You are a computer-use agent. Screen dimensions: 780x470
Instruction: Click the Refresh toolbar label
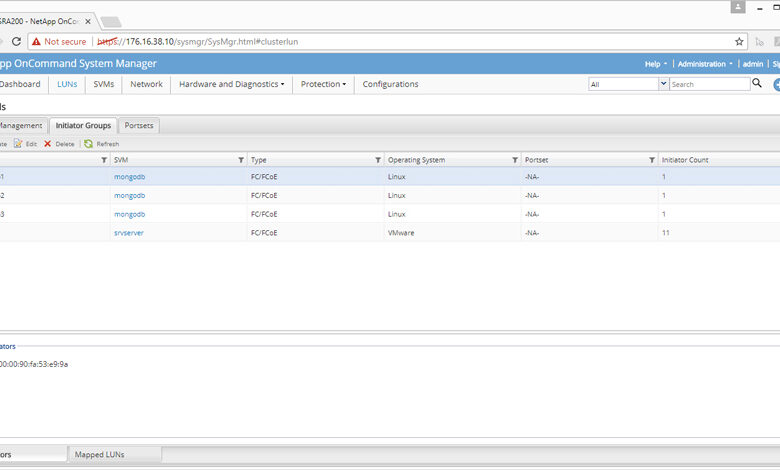[107, 144]
